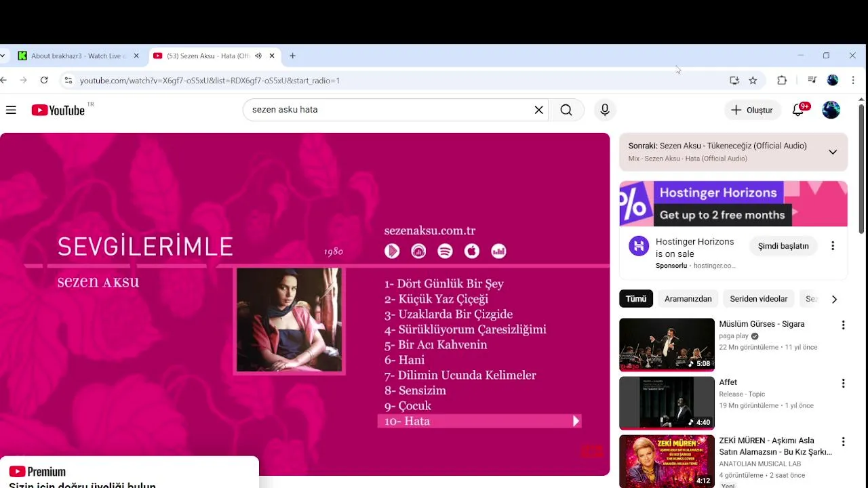The image size is (868, 488).
Task: Click the sezenaksu.com.tr text in video
Action: tap(430, 230)
